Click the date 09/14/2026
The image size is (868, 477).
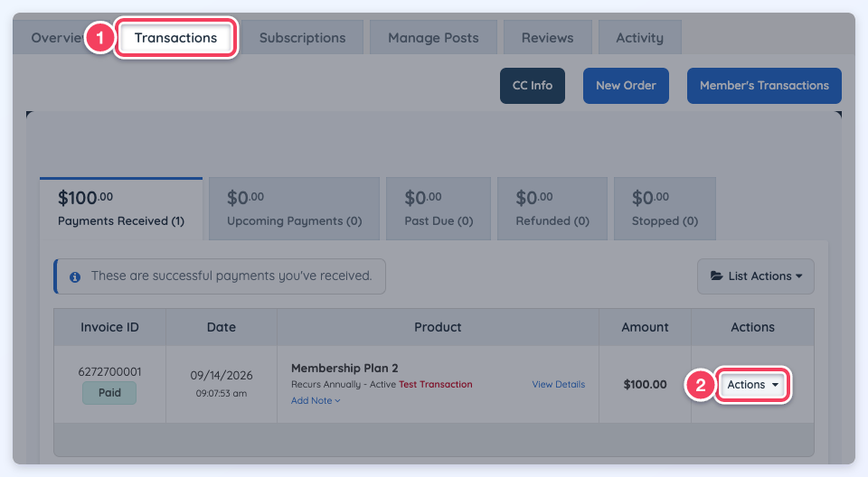[x=222, y=375]
